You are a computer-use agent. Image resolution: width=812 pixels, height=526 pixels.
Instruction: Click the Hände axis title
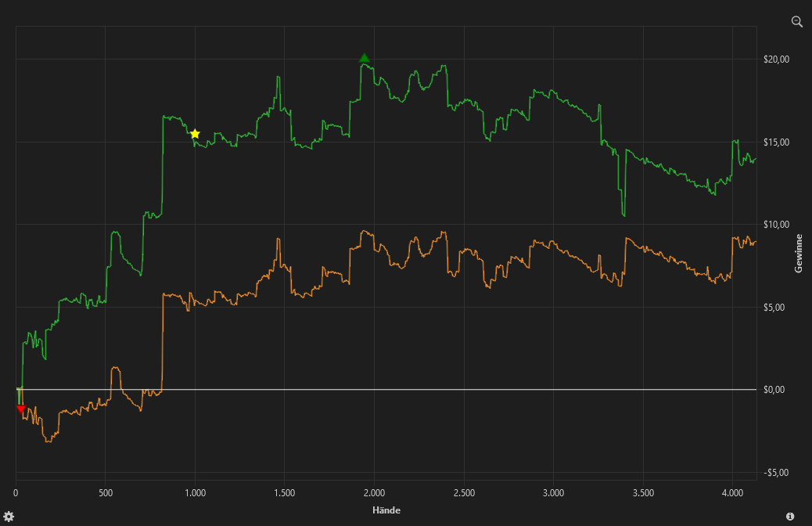pyautogui.click(x=386, y=510)
